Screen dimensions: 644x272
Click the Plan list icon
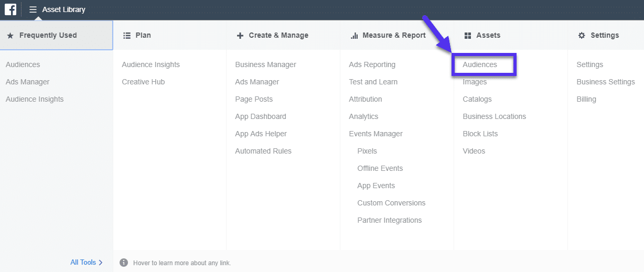(126, 36)
